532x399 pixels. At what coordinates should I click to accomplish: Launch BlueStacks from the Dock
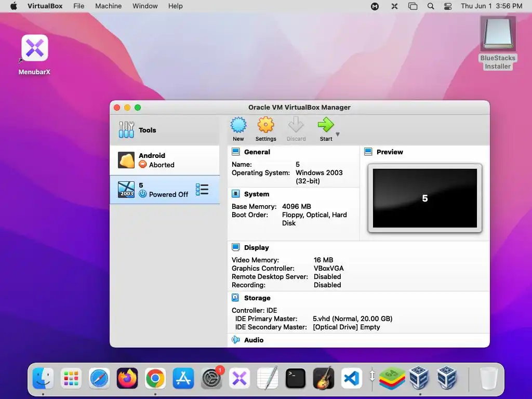point(392,378)
